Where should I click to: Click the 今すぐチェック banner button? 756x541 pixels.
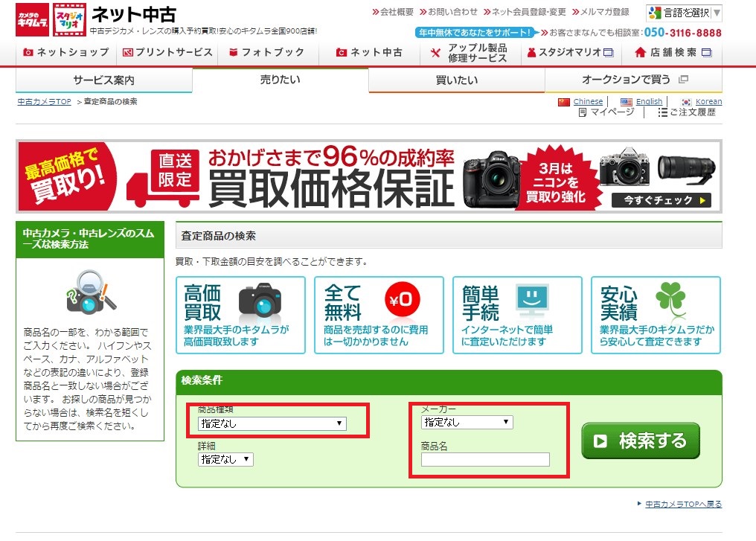coord(661,200)
